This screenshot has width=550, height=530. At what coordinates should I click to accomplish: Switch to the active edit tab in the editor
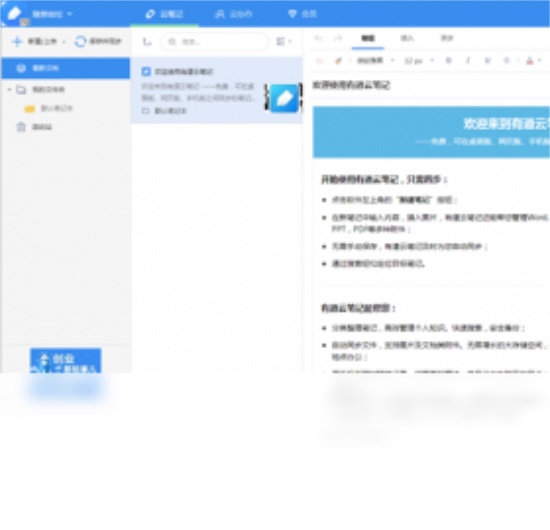pos(368,38)
